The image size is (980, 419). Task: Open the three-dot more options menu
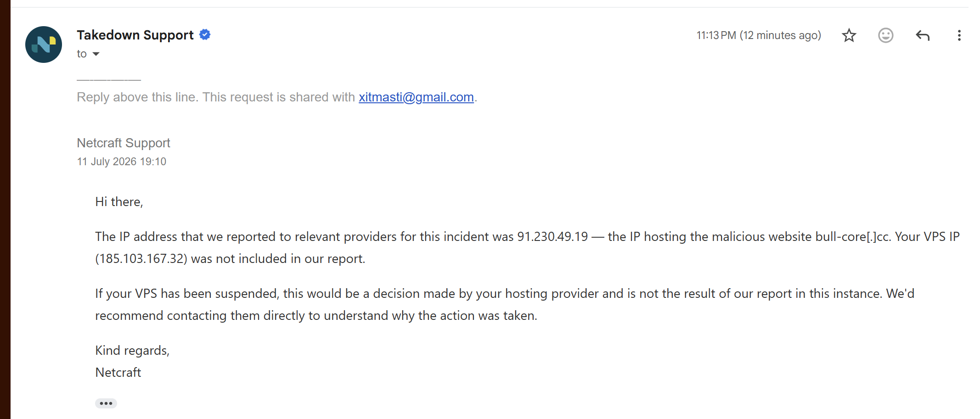959,35
